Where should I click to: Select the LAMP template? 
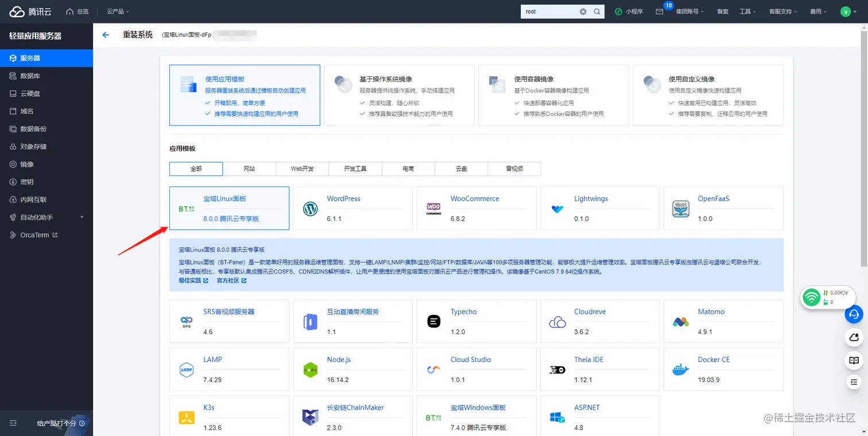click(x=229, y=369)
